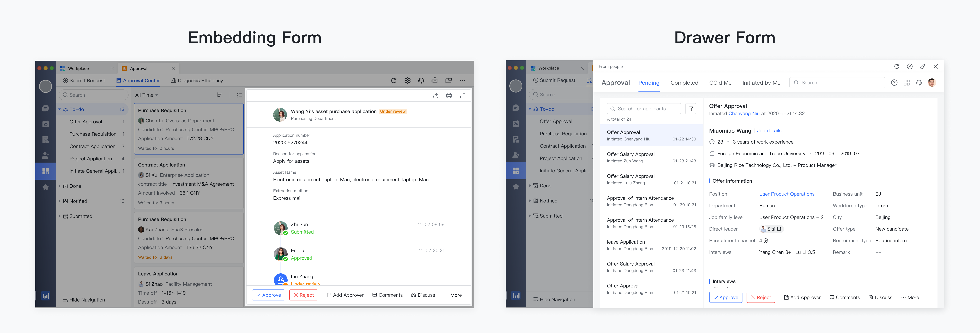The height and width of the screenshot is (333, 980).
Task: Open Job details link for Miaomiao Wang
Action: [769, 131]
